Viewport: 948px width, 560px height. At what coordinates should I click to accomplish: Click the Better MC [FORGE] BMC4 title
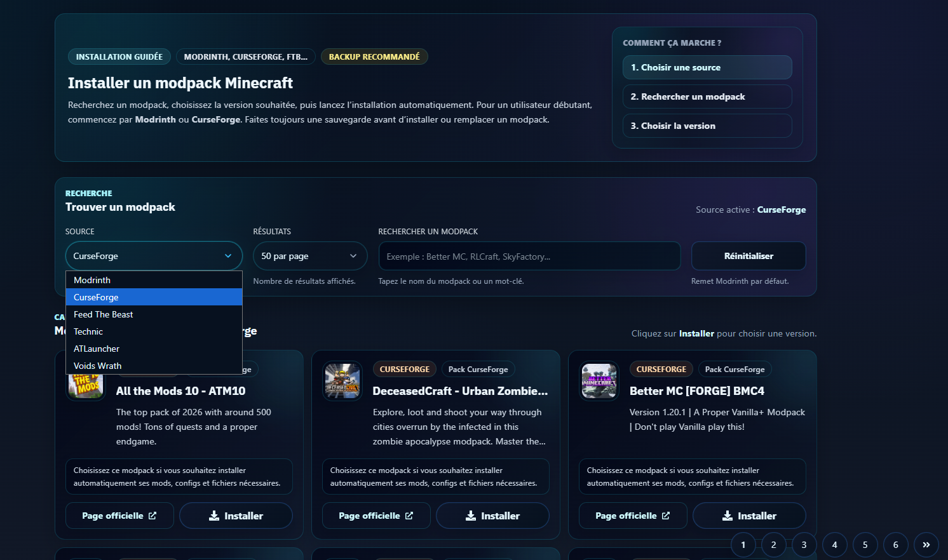coord(697,391)
